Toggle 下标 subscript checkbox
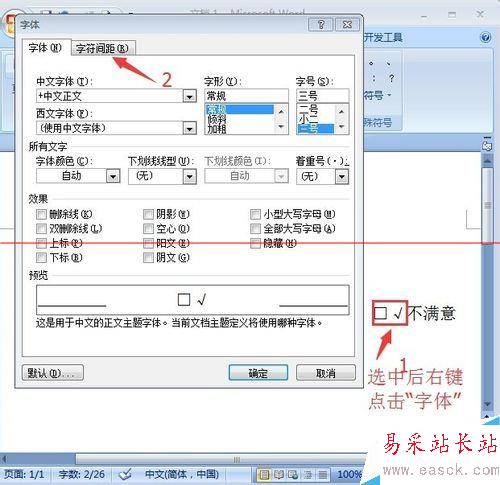This screenshot has width=500, height=485. (x=41, y=257)
